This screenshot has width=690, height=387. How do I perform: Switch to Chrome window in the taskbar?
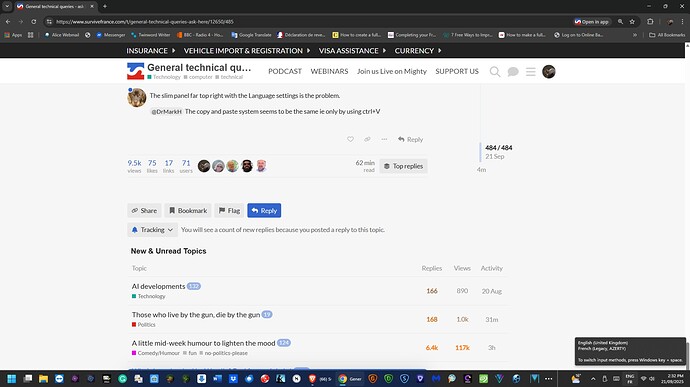350,379
